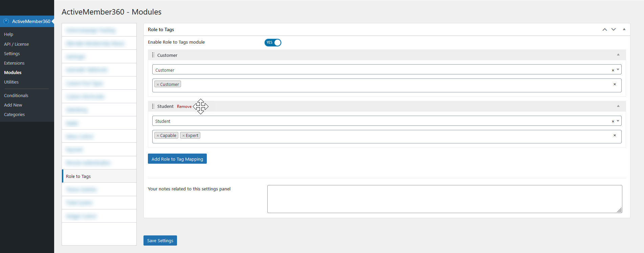The image size is (644, 253).
Task: Remove the Customer tag chip
Action: (158, 85)
